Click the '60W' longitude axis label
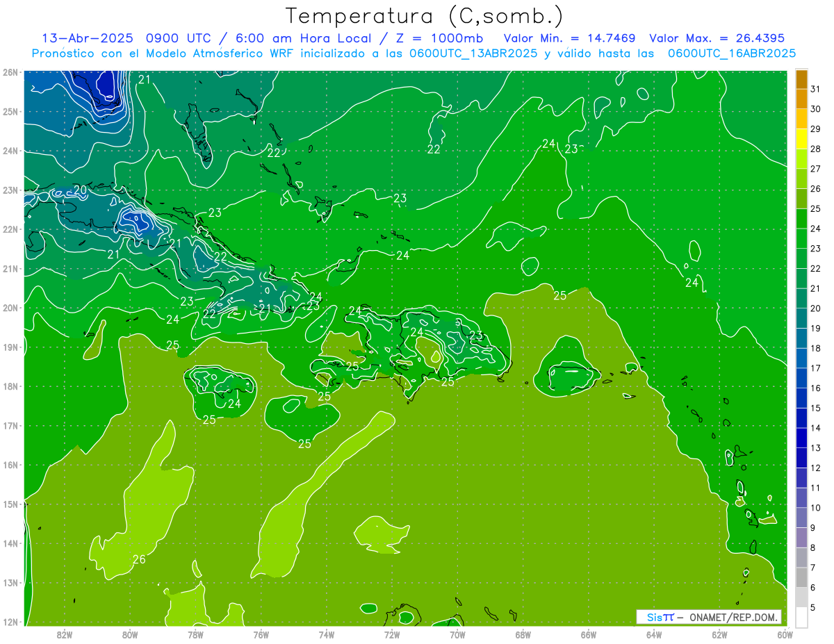This screenshot has width=834, height=644. click(785, 634)
